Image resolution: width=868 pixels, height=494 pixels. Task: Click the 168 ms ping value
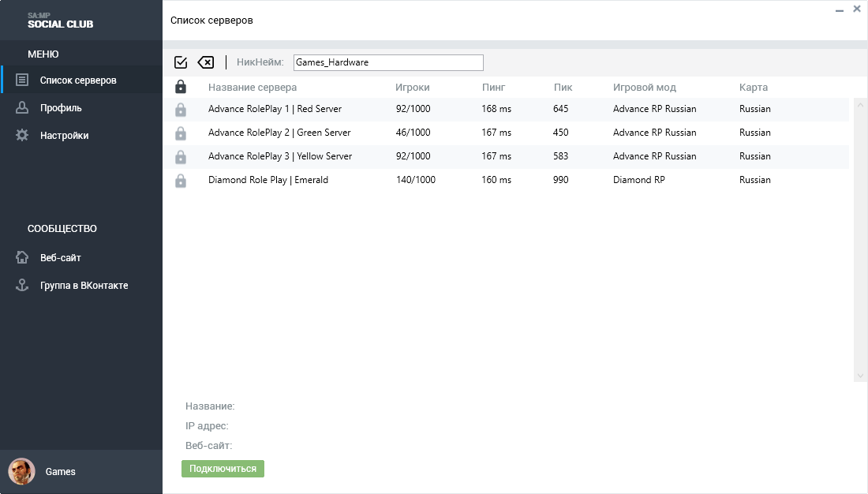496,109
